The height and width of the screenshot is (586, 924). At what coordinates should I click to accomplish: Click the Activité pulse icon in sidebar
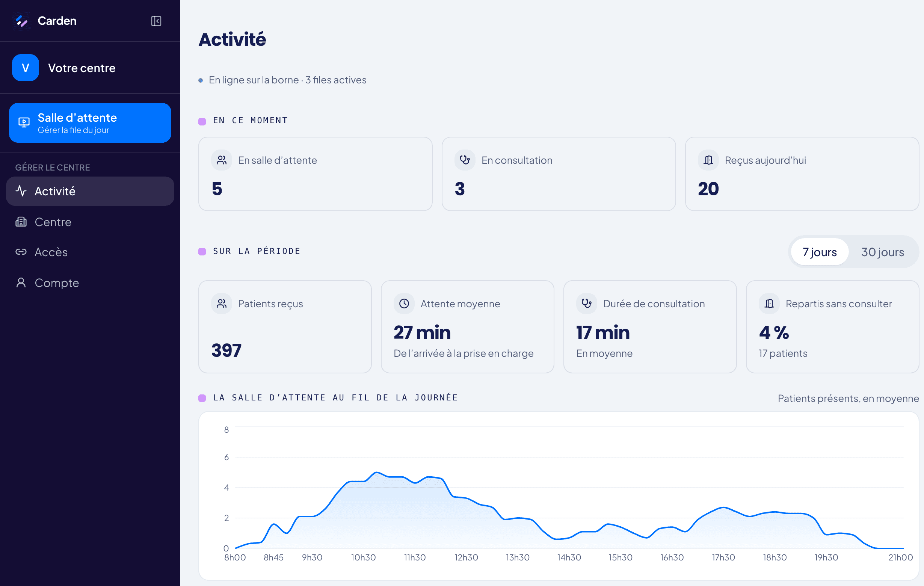pyautogui.click(x=21, y=191)
